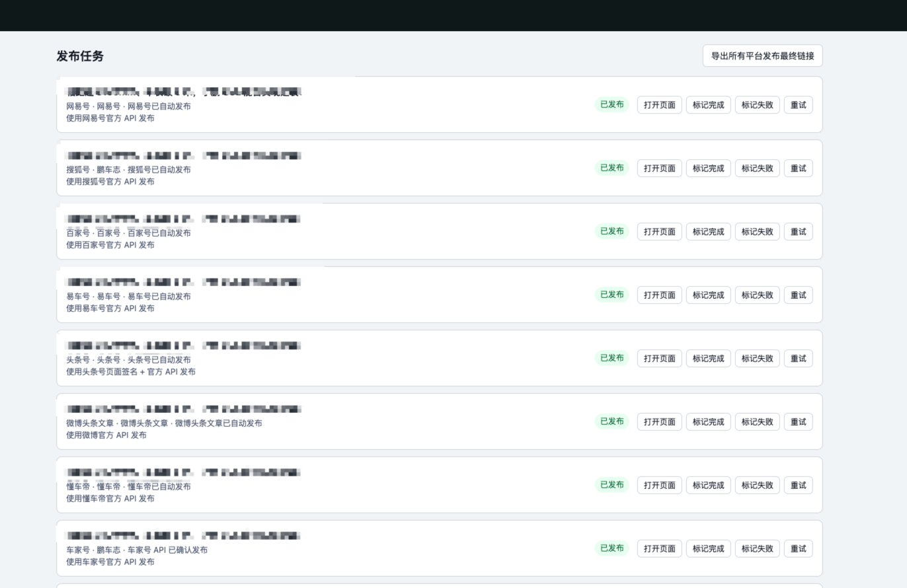Click the 已发布 badge on the 易车号 row

coord(611,295)
